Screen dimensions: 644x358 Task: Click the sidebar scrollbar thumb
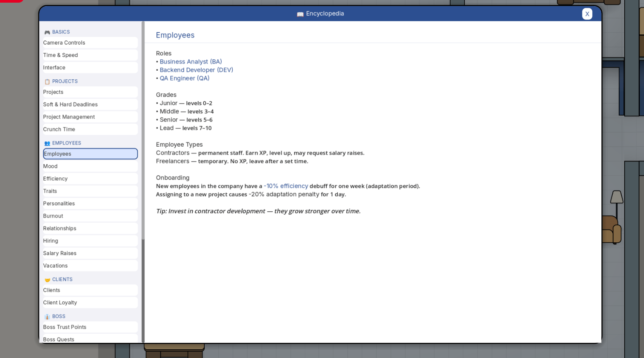point(143,130)
